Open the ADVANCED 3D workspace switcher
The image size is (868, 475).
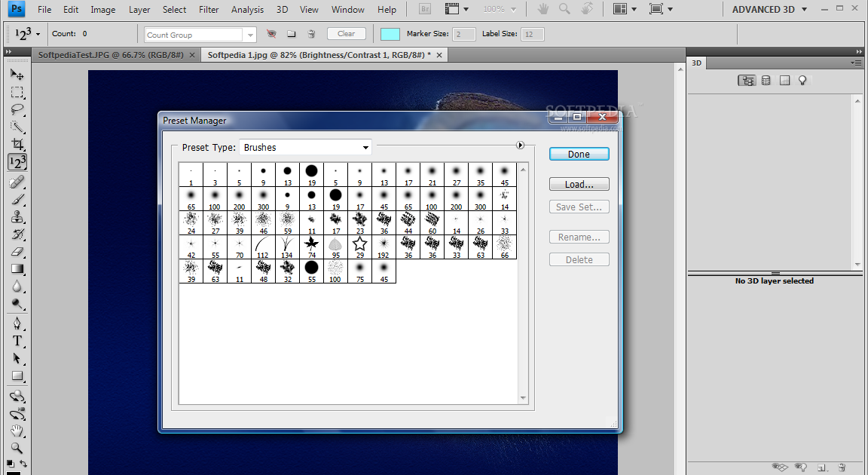pos(769,9)
